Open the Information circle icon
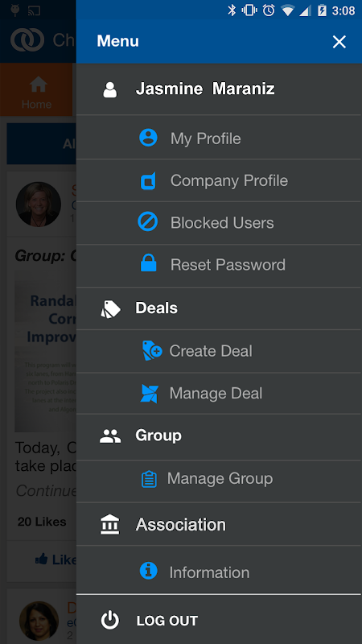This screenshot has width=362, height=644. coord(149,571)
